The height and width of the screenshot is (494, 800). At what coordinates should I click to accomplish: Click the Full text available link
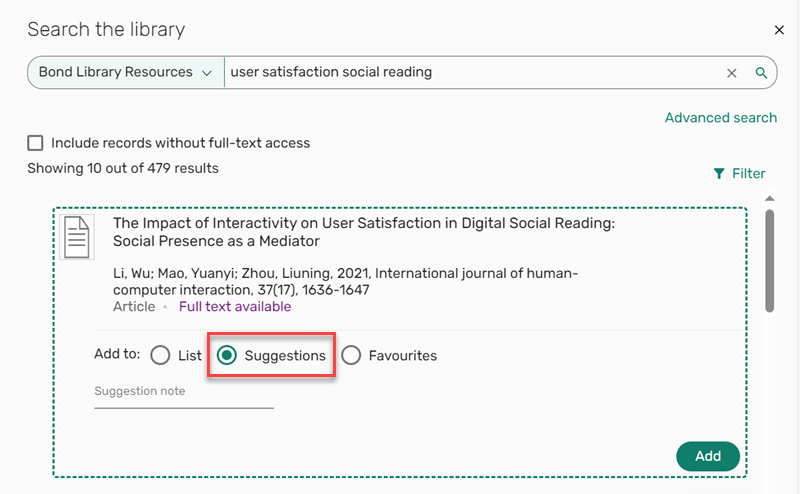[x=235, y=307]
